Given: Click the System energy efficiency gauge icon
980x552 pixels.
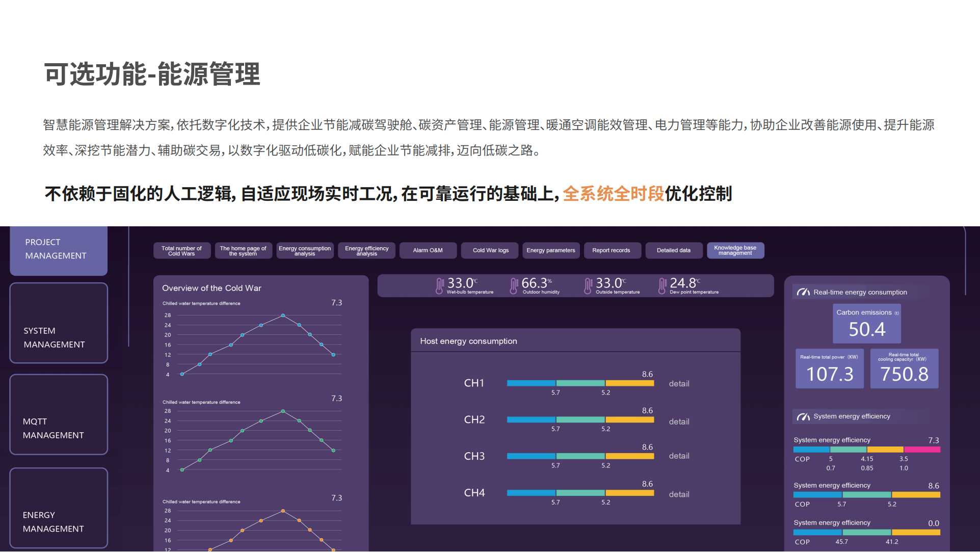Looking at the screenshot, I should coord(803,416).
